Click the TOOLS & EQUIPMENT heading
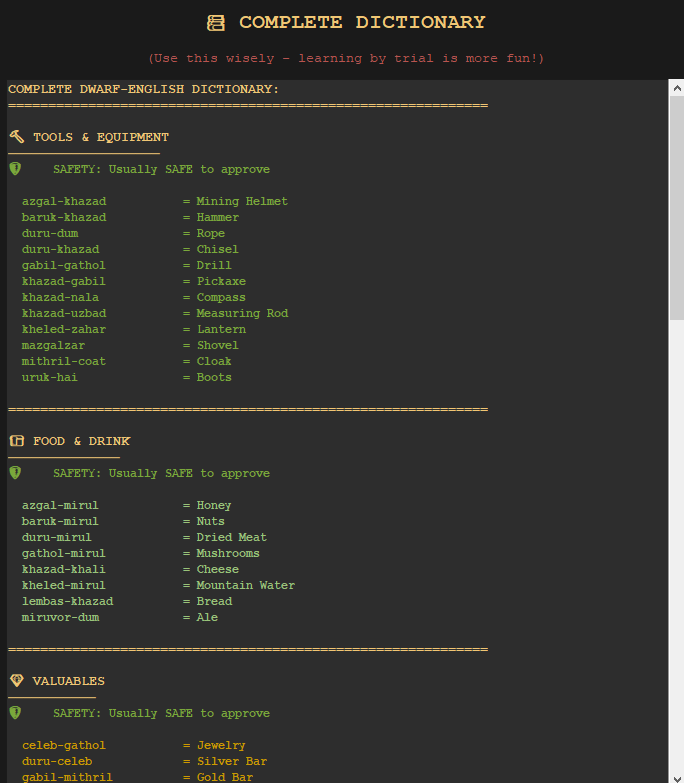Image resolution: width=684 pixels, height=783 pixels. click(x=101, y=137)
